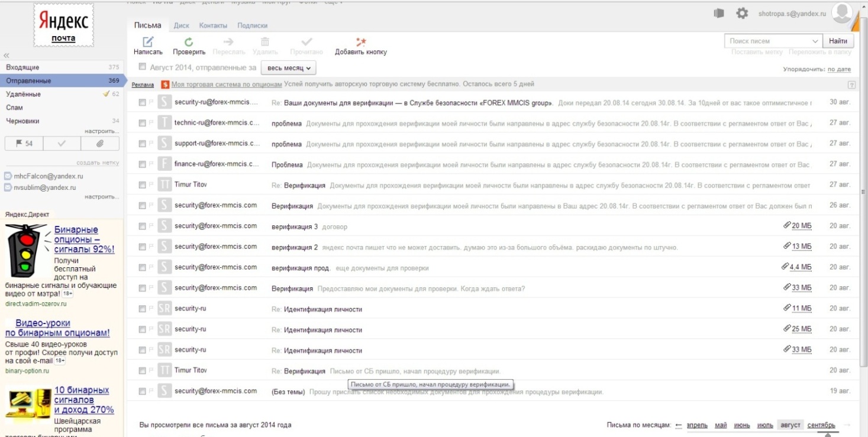Viewport: 868px width, 437px height.
Task: Click the user avatar picture
Action: tap(841, 13)
